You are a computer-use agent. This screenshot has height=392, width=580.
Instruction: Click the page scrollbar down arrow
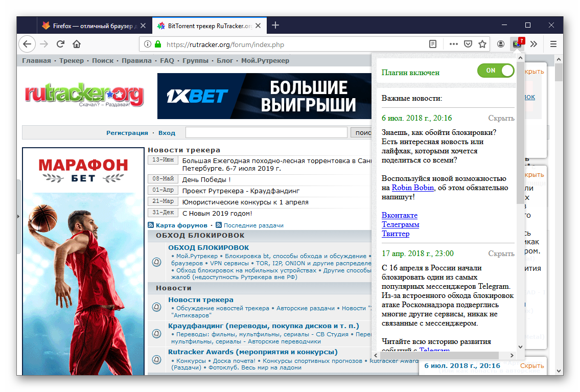point(559,371)
